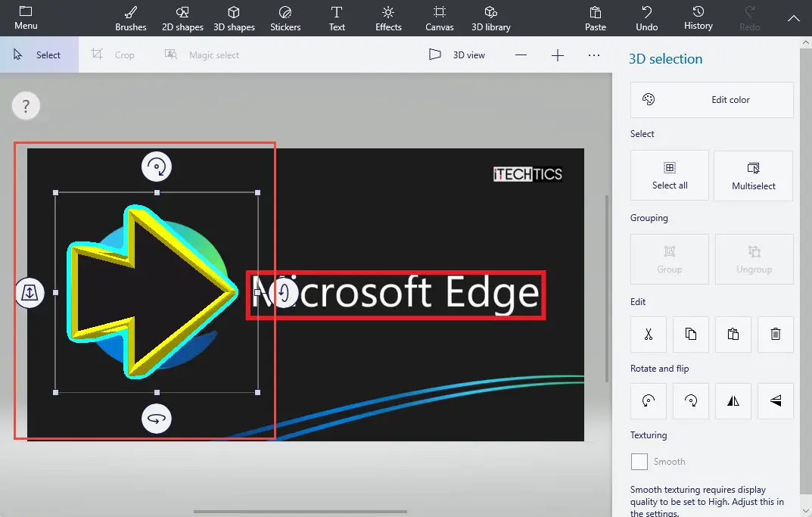Viewport: 812px width, 517px height.
Task: Click Select all button
Action: point(670,175)
